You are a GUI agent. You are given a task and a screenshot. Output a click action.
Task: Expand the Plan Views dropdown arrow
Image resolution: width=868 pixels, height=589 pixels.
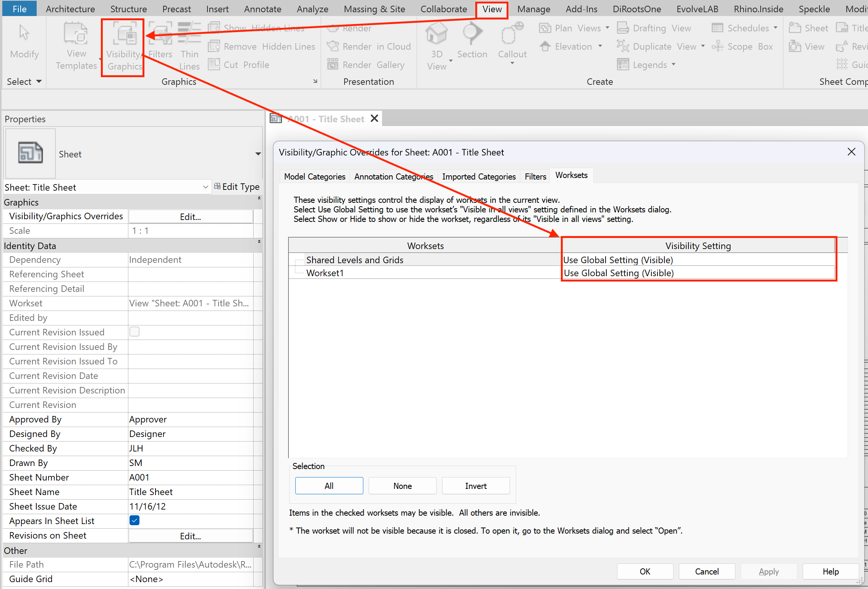607,28
